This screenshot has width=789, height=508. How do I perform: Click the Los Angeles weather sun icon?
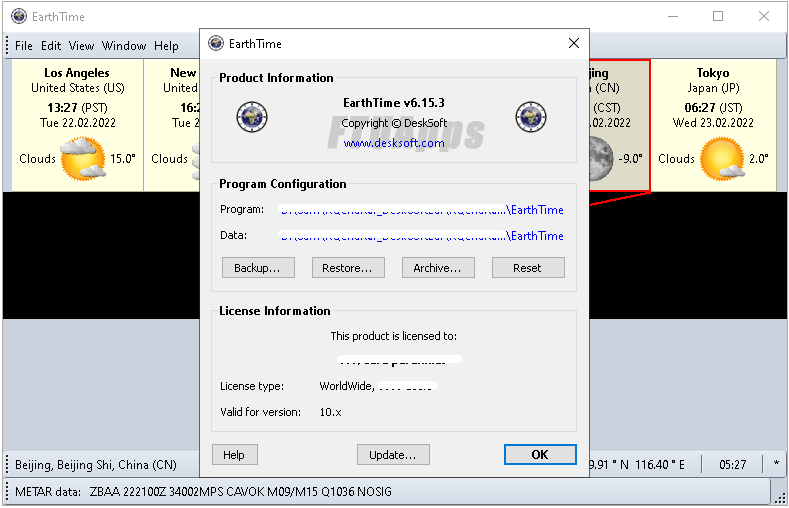pyautogui.click(x=83, y=159)
